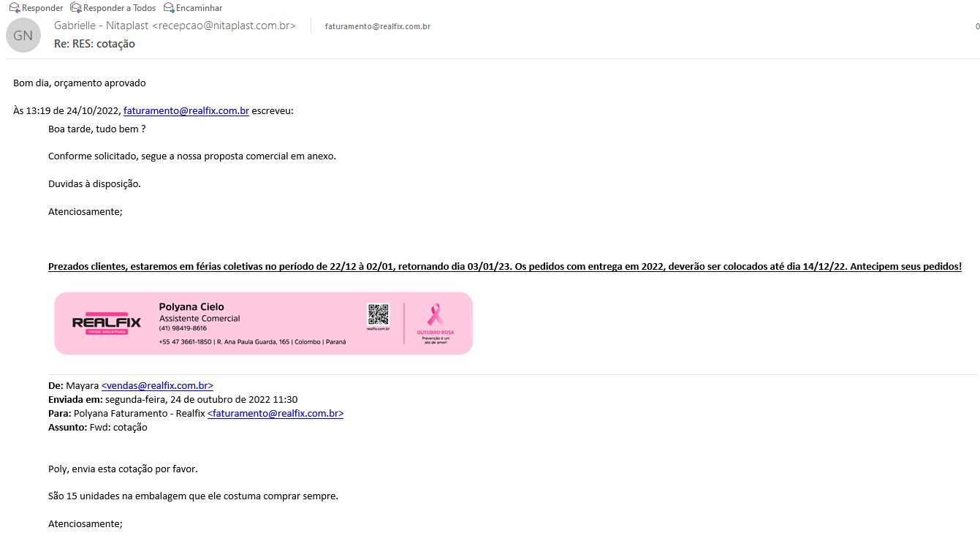Click the QR code in signature banner

[378, 314]
